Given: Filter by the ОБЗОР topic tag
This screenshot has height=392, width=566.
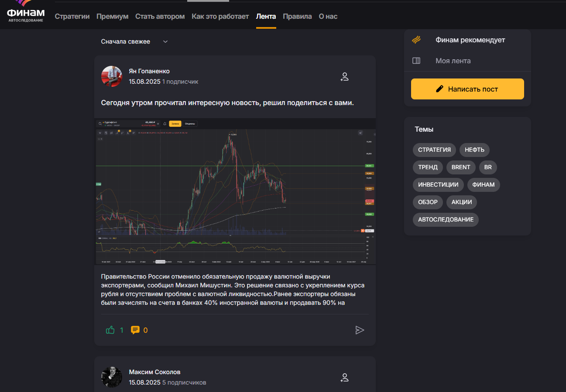Looking at the screenshot, I should click(x=428, y=202).
